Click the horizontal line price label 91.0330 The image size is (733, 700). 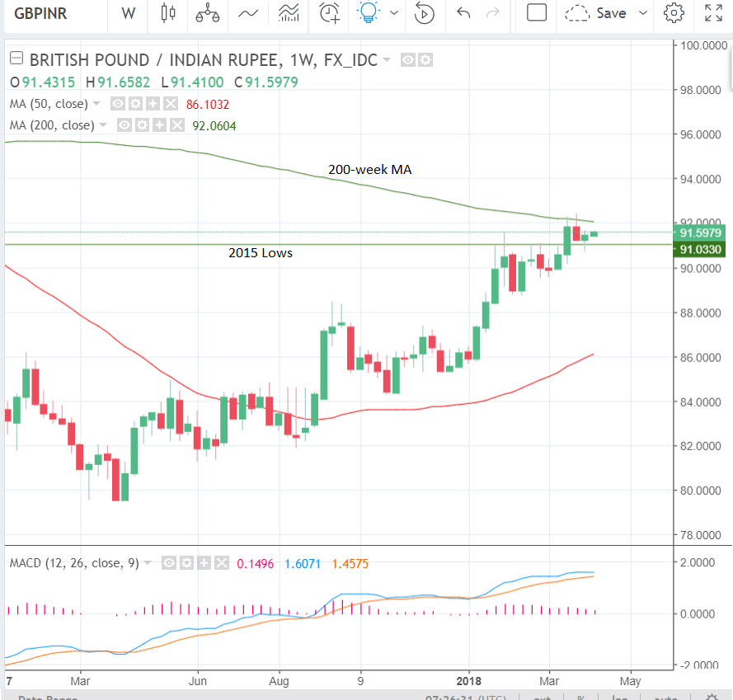coord(699,249)
